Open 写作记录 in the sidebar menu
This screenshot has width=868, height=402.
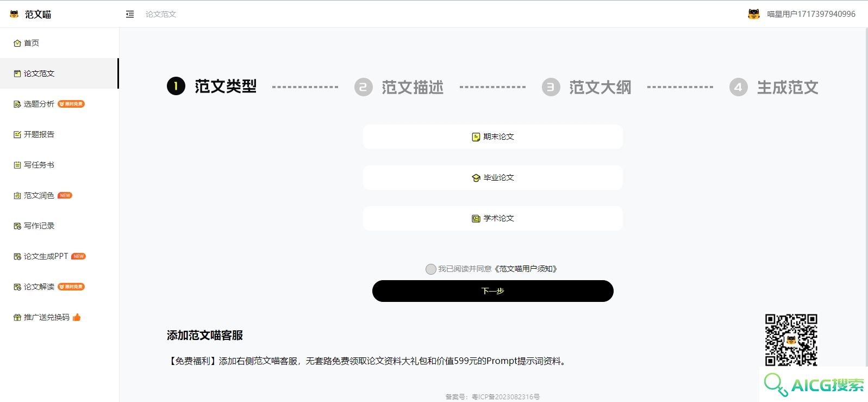click(x=59, y=226)
